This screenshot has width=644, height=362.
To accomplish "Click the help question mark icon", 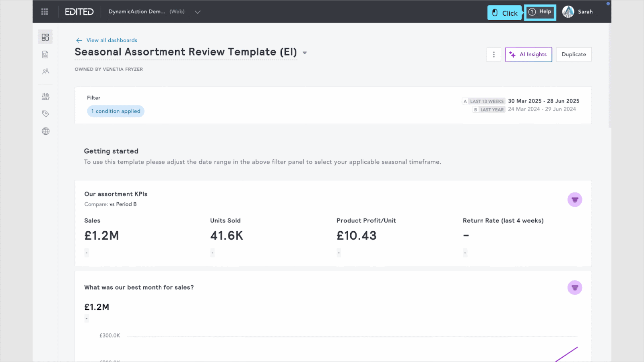I will 532,12.
